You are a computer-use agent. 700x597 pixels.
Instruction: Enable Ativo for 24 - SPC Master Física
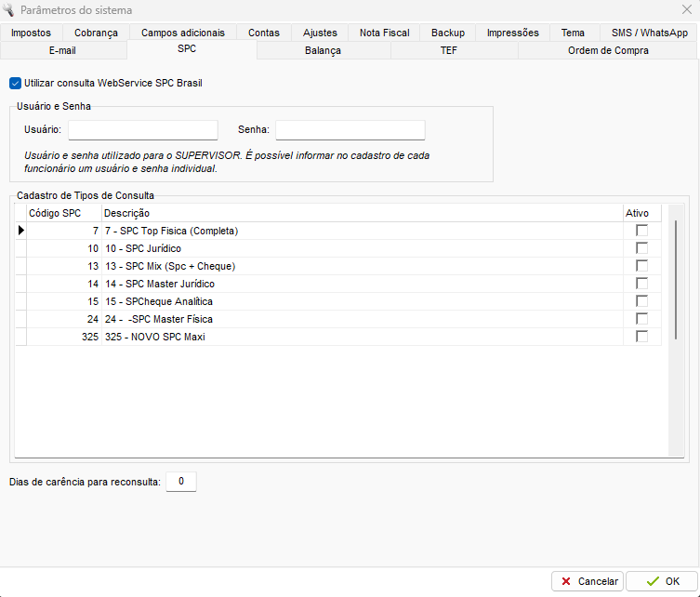click(642, 319)
